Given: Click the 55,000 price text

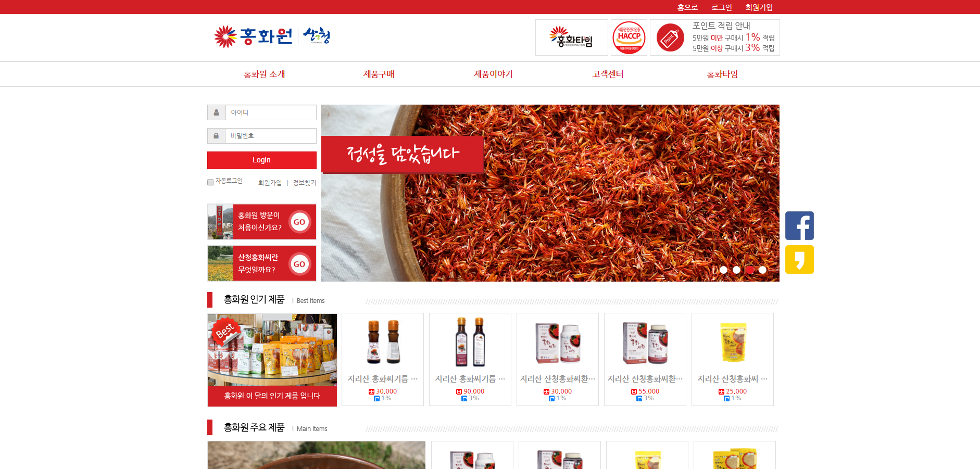Looking at the screenshot, I should coord(649,391).
